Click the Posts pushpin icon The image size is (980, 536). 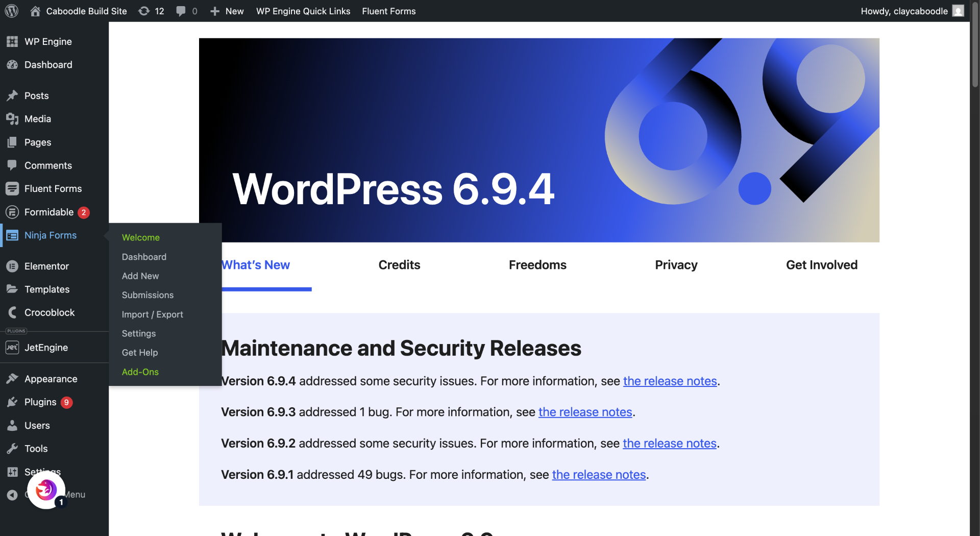pos(12,95)
